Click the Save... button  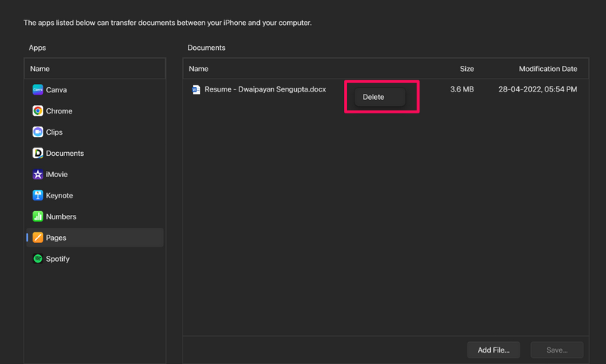[x=557, y=350]
